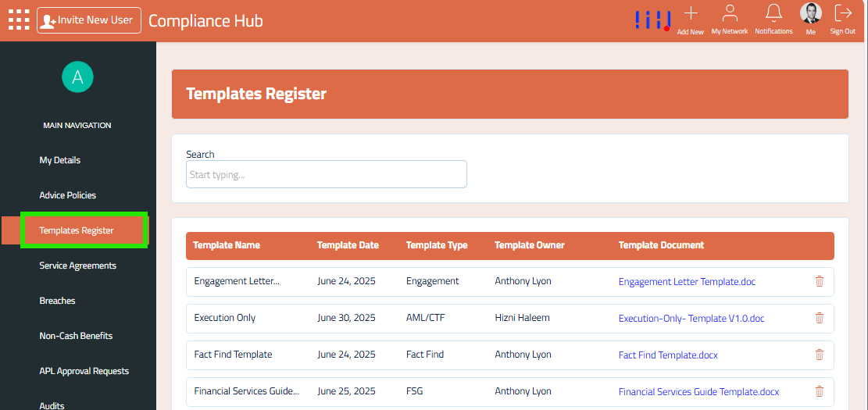The height and width of the screenshot is (410, 868).
Task: Select Templates Register in sidebar
Action: pos(77,230)
